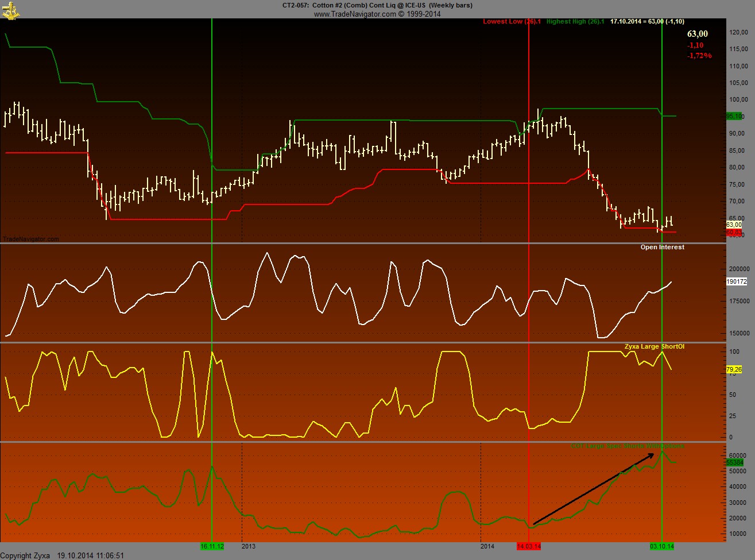Select the red 14.03.14 date marker

click(x=529, y=546)
